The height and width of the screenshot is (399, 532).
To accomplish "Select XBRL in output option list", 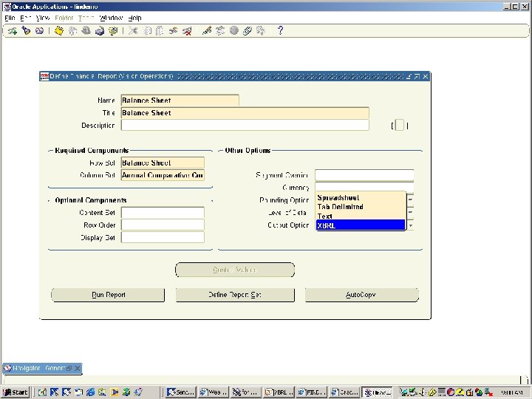I will pos(361,225).
